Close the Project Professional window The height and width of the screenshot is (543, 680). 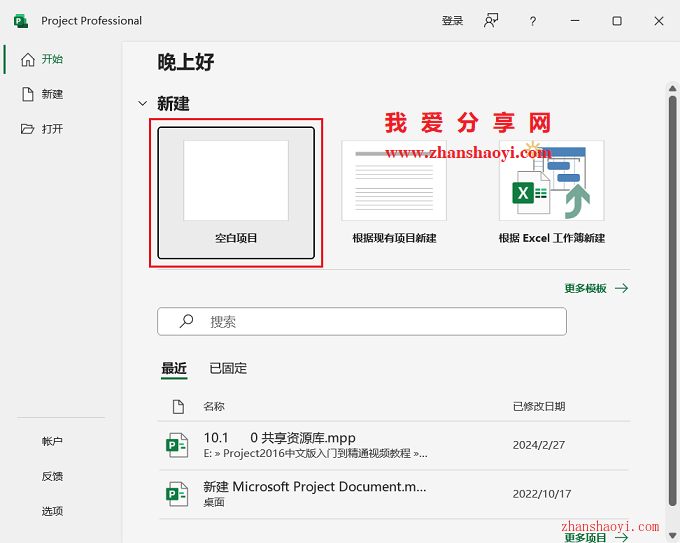[x=659, y=21]
